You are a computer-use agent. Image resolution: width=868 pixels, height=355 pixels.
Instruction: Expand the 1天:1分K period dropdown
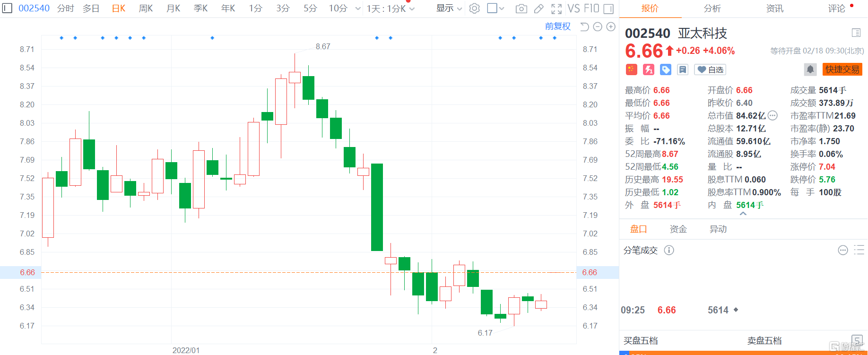[391, 9]
